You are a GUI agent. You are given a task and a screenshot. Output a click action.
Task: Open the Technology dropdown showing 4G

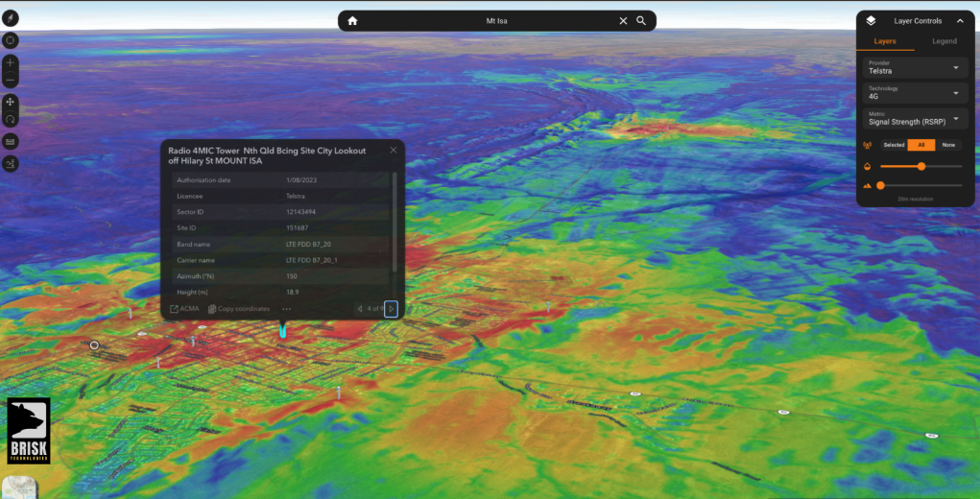912,92
